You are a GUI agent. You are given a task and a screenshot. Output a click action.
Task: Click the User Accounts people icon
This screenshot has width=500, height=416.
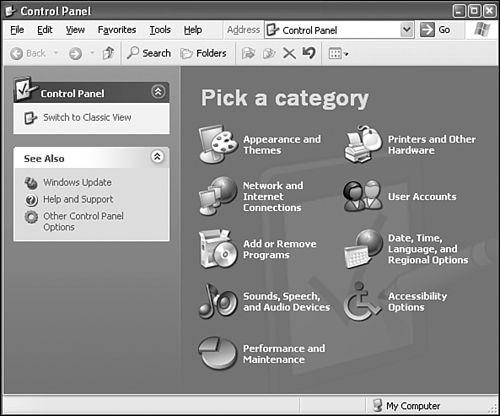tap(363, 196)
